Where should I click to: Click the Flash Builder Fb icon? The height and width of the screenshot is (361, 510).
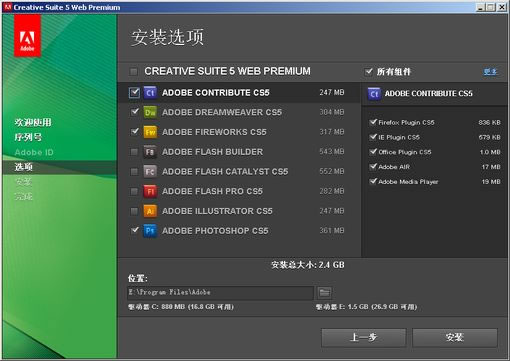point(150,152)
